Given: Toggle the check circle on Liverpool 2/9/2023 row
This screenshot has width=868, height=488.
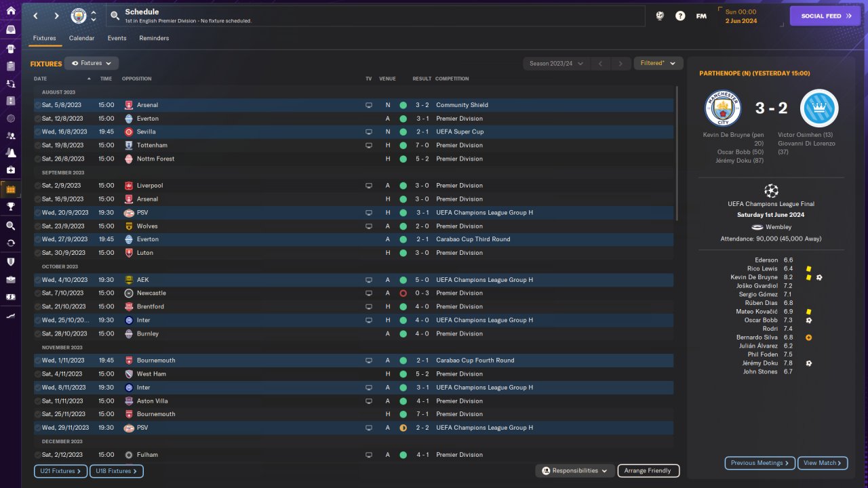Looking at the screenshot, I should point(38,186).
